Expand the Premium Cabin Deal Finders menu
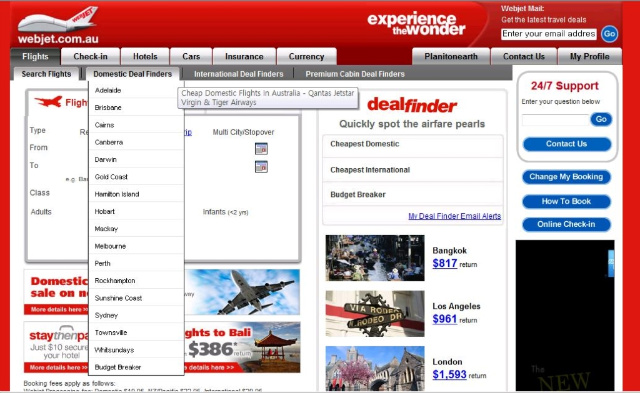 355,74
